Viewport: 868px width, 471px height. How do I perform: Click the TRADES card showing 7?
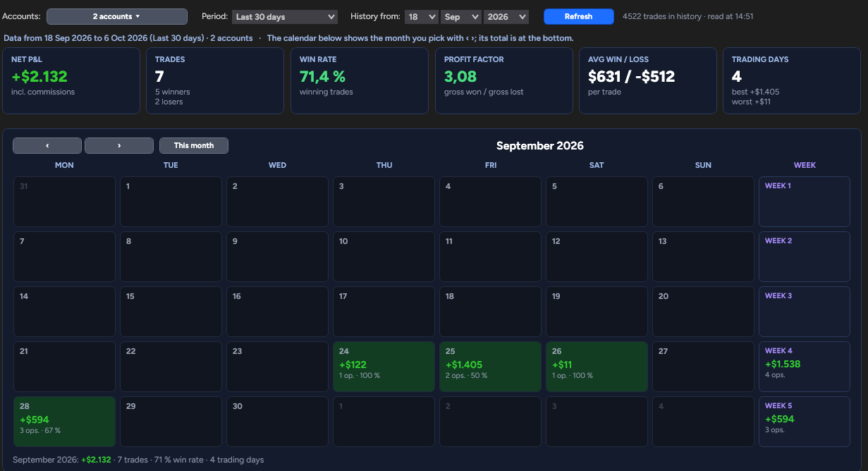215,81
